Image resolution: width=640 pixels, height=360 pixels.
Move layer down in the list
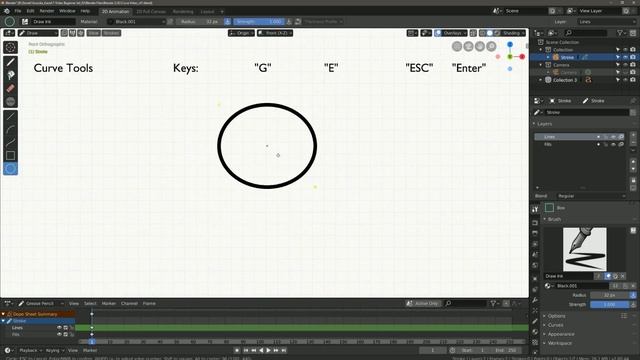(x=633, y=169)
